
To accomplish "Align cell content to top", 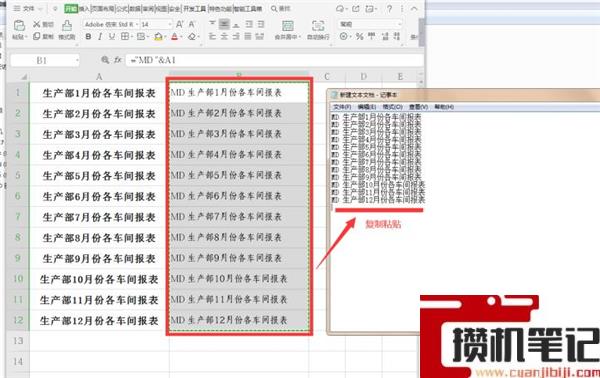I will (x=212, y=24).
